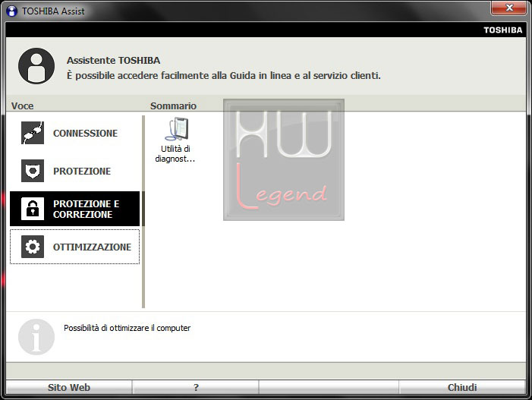Click the Assistente TOSHIBA heading
The height and width of the screenshot is (400, 532).
(x=113, y=61)
